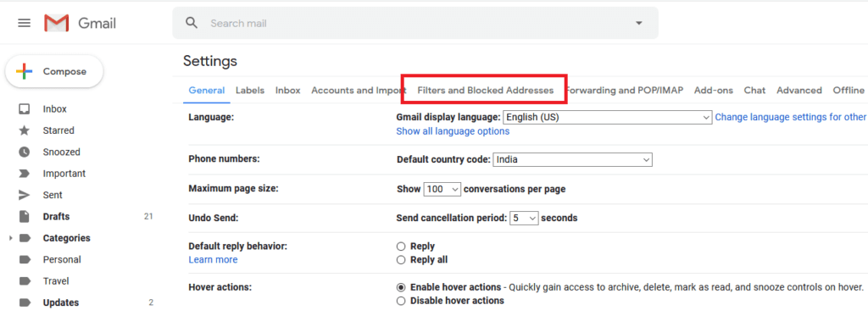Open Starred folder in sidebar
Viewport: 868px width, 316px height.
58,130
